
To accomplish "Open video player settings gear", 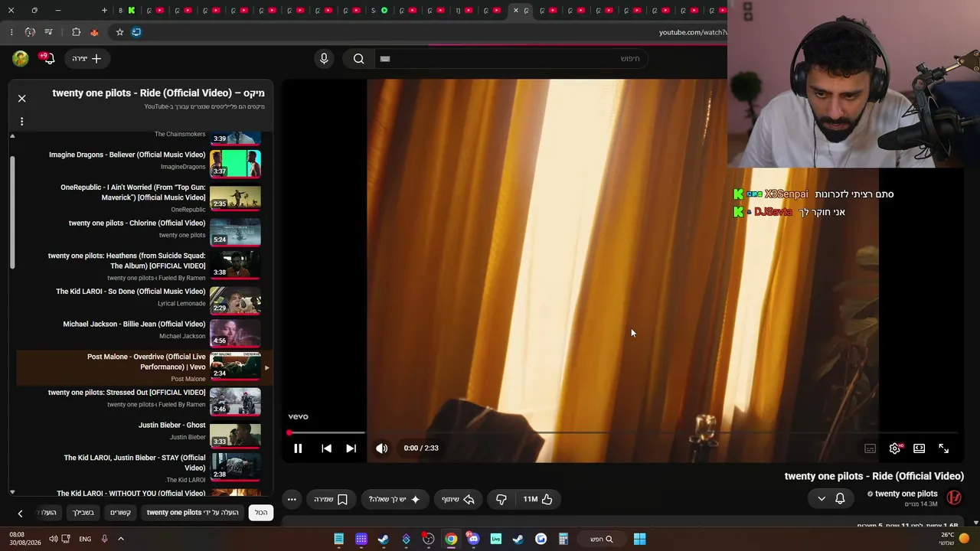I will pos(895,448).
